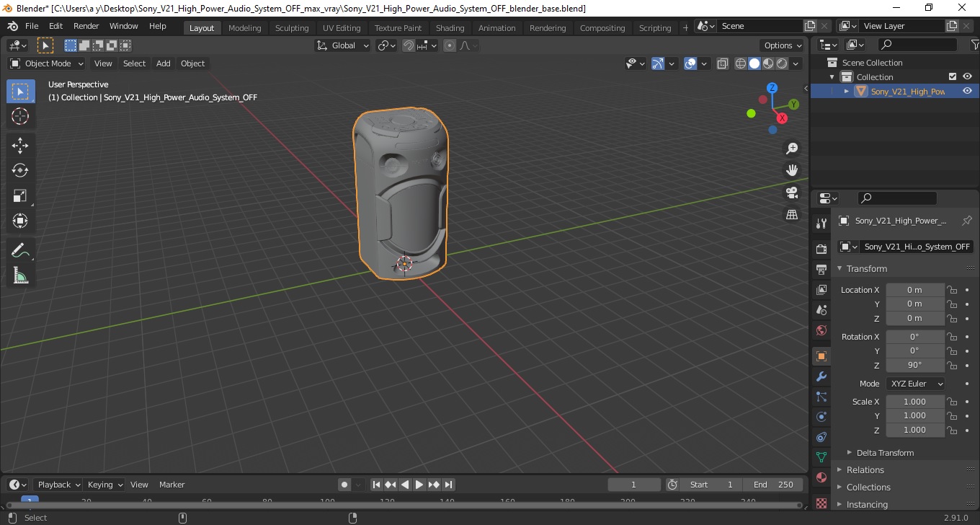Viewport: 980px width, 525px height.
Task: Jump to the last frame
Action: coord(448,485)
